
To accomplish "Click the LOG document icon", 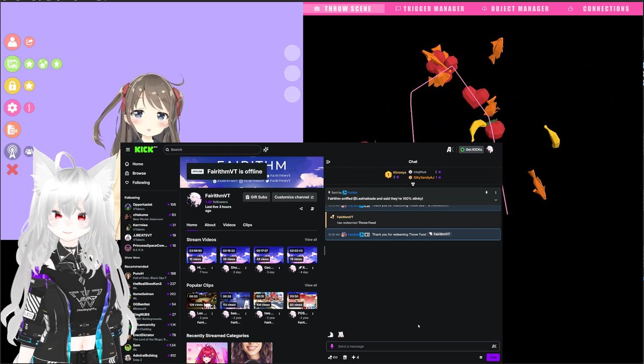I will (12, 129).
